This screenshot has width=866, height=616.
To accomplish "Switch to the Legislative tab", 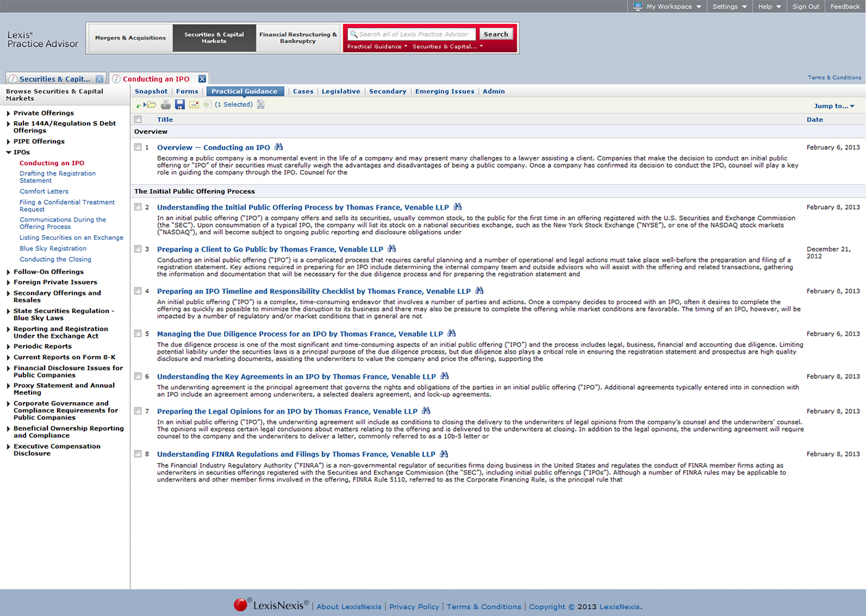I will click(x=341, y=91).
